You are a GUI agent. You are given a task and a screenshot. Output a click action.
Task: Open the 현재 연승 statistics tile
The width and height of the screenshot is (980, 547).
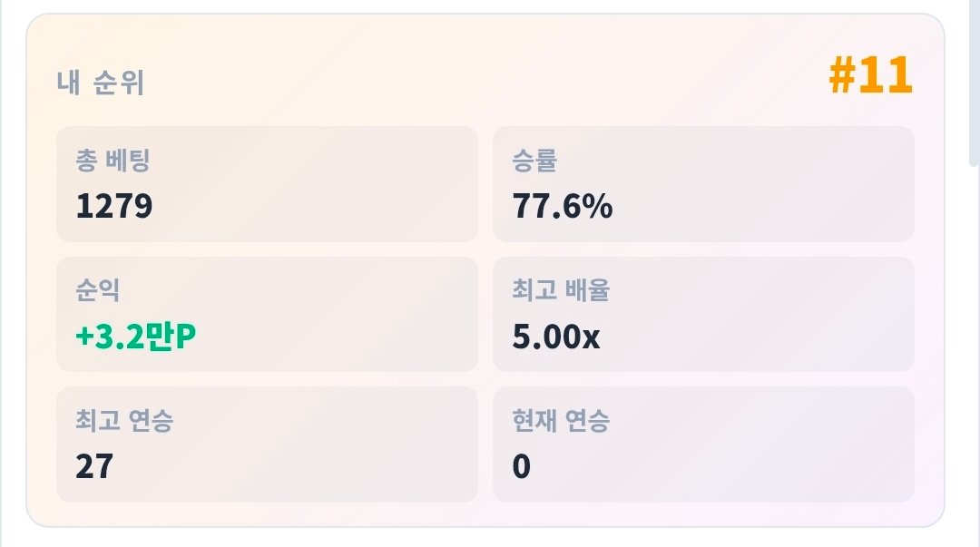[x=703, y=444]
